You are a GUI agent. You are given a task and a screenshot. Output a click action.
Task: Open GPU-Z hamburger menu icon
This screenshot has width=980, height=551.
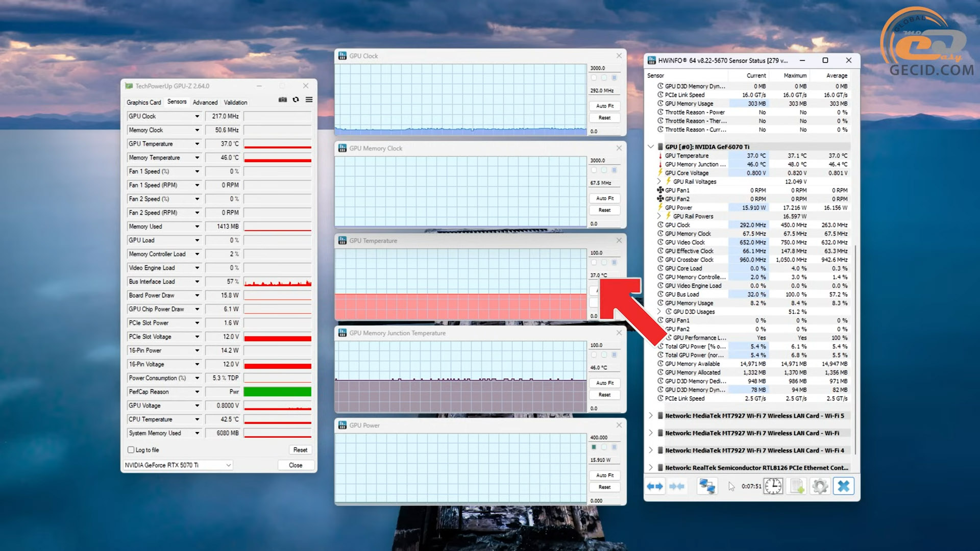(x=309, y=100)
